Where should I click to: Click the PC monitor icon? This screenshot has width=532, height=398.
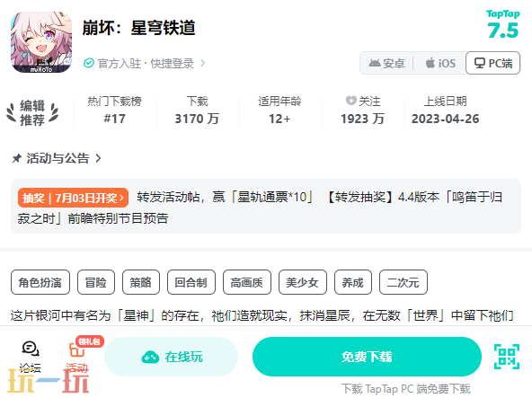coord(479,63)
